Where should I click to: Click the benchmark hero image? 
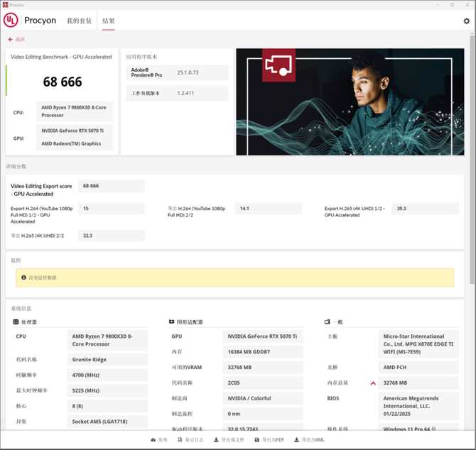(350, 101)
